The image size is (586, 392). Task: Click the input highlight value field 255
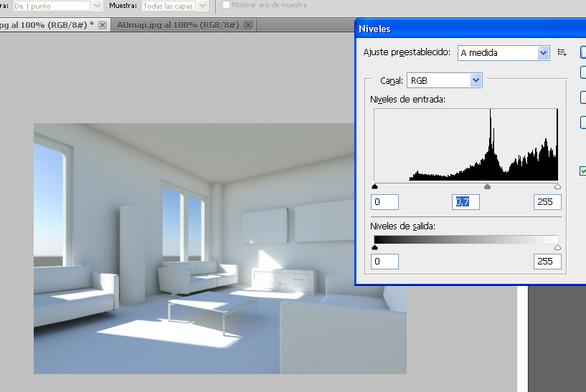click(x=547, y=202)
